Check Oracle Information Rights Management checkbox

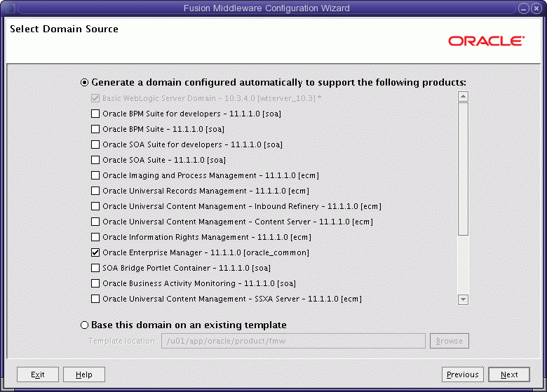click(x=95, y=237)
